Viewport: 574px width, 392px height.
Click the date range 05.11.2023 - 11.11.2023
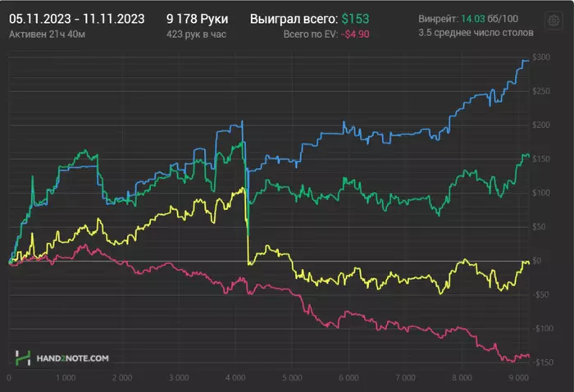coord(77,19)
